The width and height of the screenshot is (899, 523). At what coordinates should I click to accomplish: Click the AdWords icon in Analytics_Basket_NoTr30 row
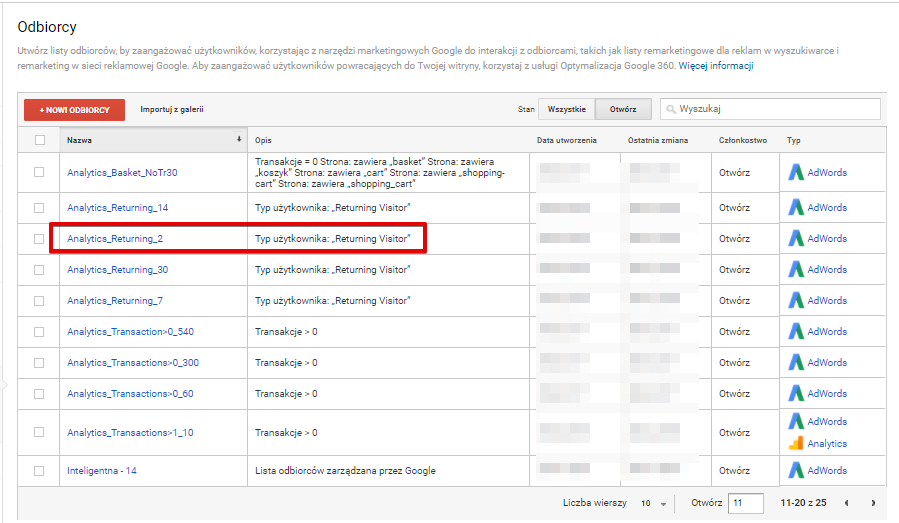pyautogui.click(x=796, y=172)
